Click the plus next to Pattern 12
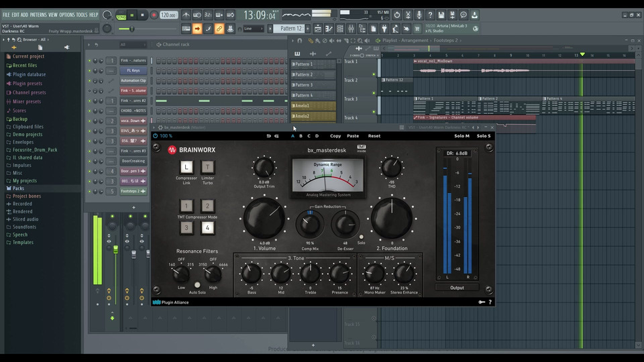Image resolution: width=644 pixels, height=362 pixels. click(x=308, y=29)
